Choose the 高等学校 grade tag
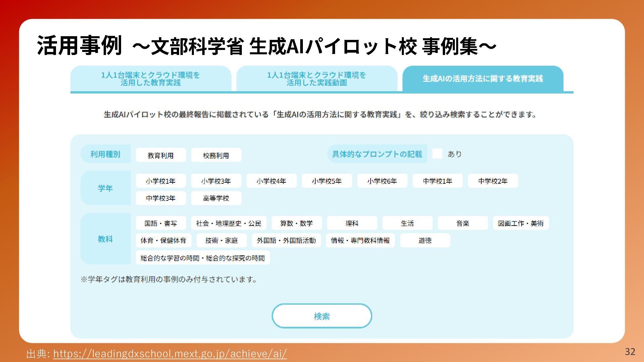This screenshot has height=362, width=644. click(216, 198)
